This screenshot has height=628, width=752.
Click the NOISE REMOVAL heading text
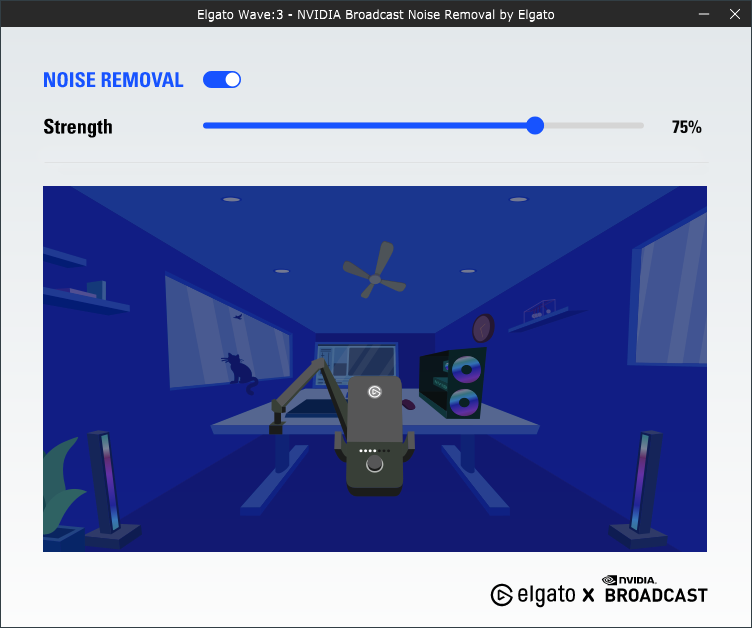click(x=113, y=80)
